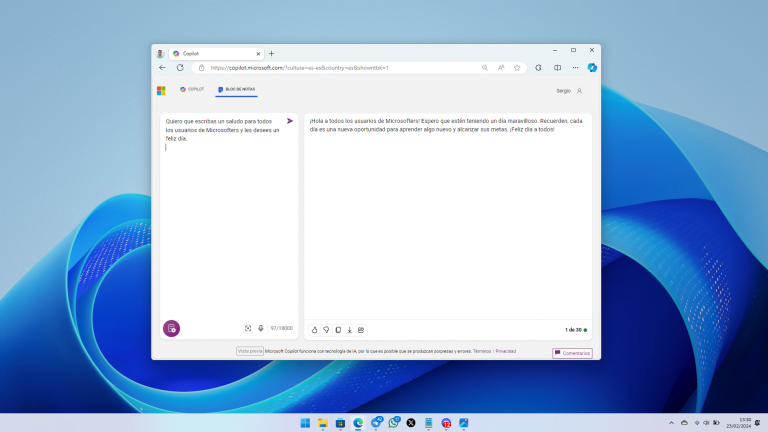Click the Comentarios feedback button
The height and width of the screenshot is (432, 768).
pos(572,353)
